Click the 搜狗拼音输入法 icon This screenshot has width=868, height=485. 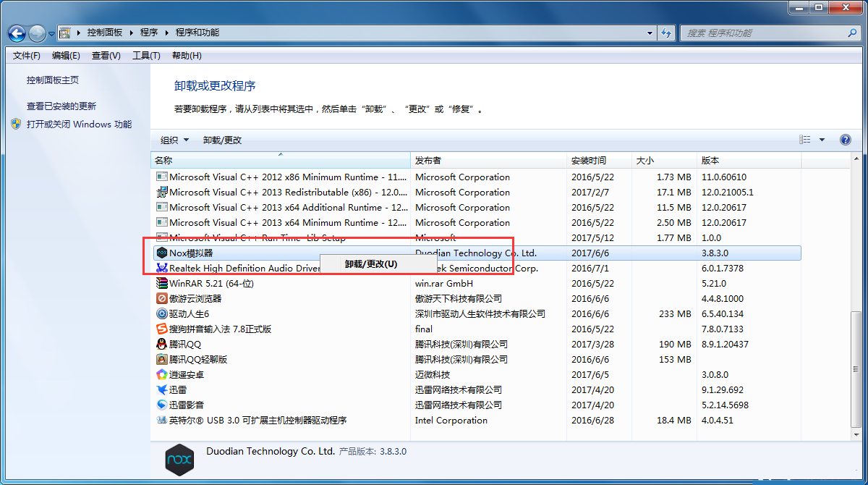(x=162, y=329)
